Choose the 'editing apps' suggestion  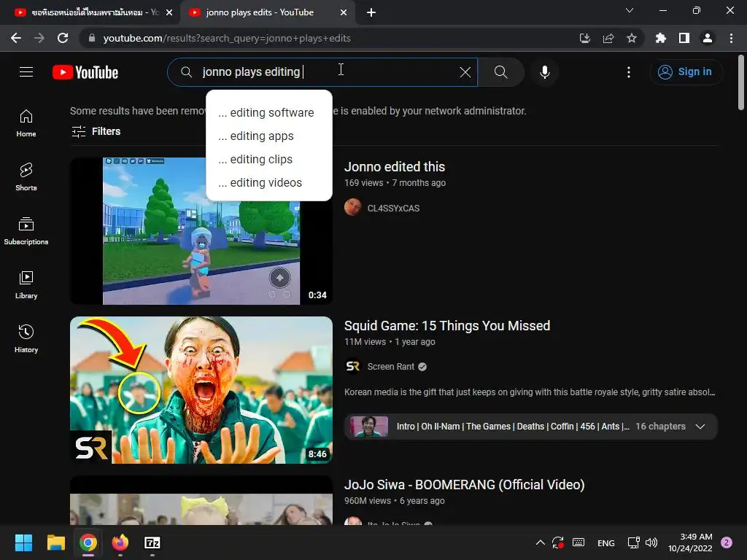(268, 136)
